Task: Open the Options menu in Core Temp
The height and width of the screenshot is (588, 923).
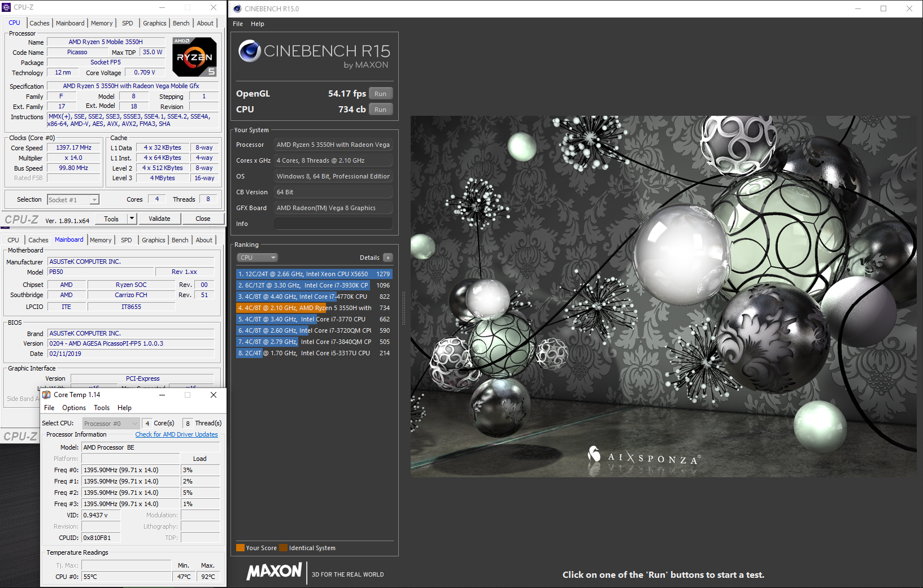Action: click(x=74, y=408)
